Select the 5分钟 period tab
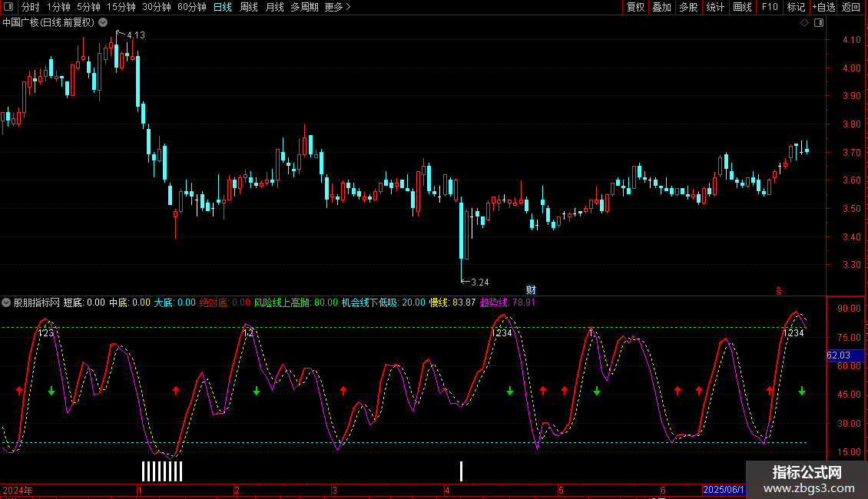The width and height of the screenshot is (868, 499). coord(88,7)
